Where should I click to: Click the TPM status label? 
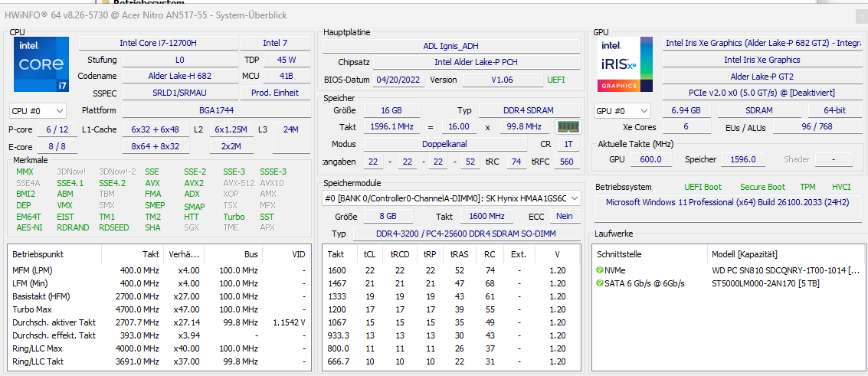[x=807, y=187]
